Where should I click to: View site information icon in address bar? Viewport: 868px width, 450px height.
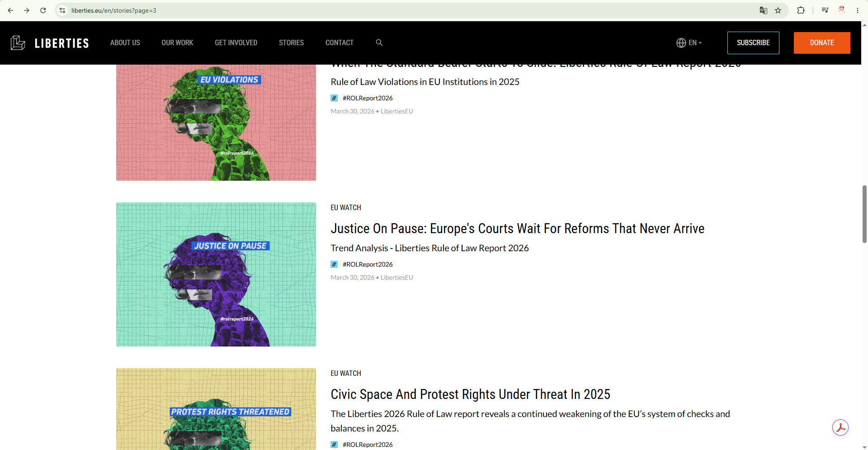(x=62, y=10)
